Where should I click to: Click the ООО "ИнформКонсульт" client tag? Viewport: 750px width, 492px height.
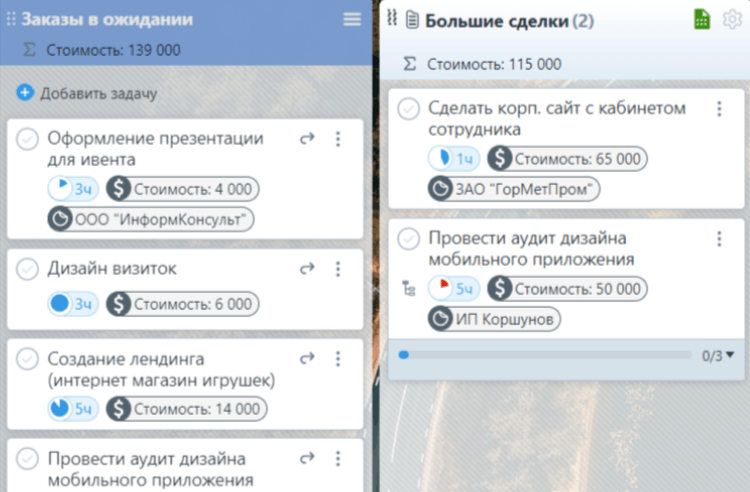point(150,219)
